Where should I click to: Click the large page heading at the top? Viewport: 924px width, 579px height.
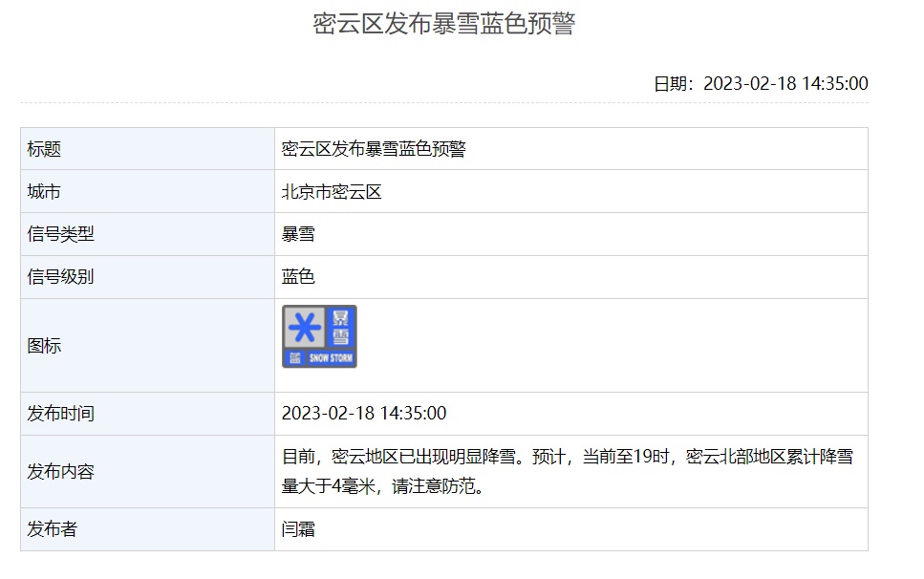pyautogui.click(x=443, y=24)
